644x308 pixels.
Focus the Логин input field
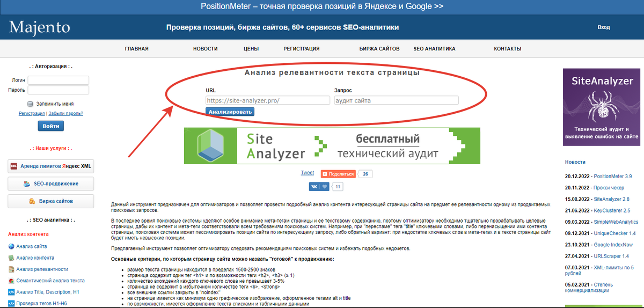[x=58, y=80]
